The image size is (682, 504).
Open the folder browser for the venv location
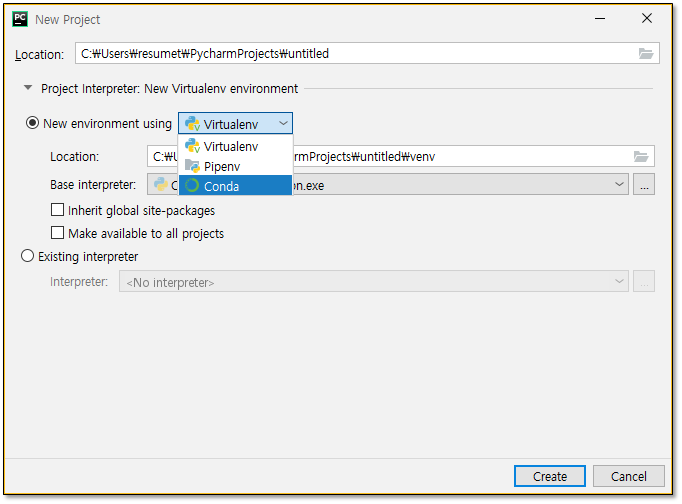(x=641, y=157)
